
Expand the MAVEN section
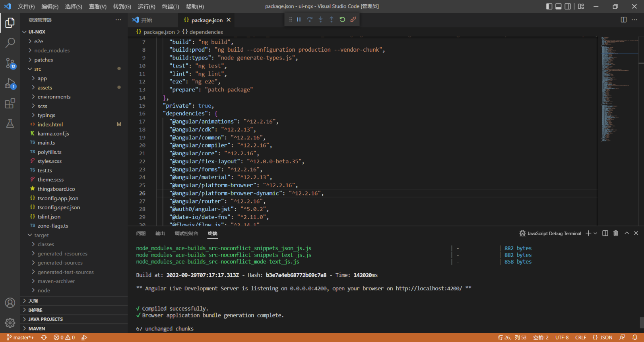(x=74, y=328)
